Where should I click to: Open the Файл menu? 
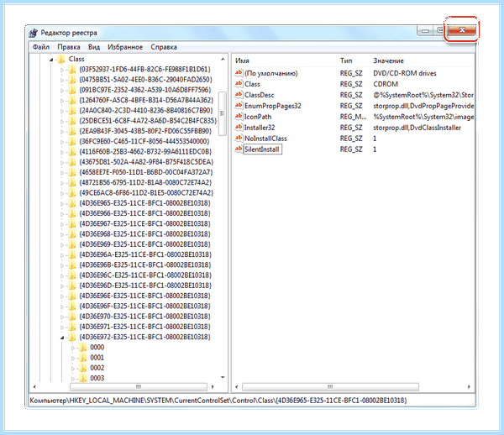click(x=41, y=47)
